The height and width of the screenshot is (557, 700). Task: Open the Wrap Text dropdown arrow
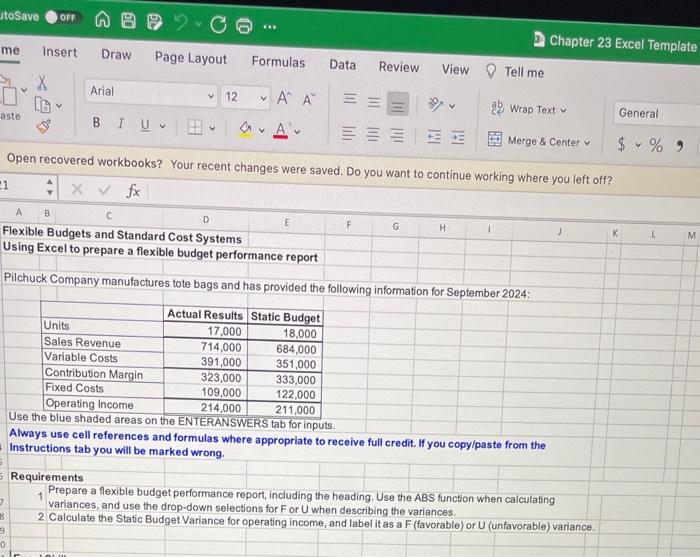click(563, 111)
